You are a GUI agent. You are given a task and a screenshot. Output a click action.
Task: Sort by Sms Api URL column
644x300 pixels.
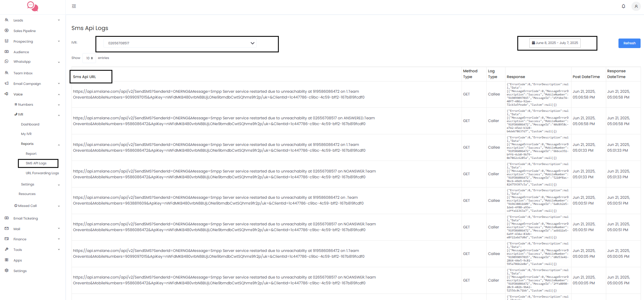click(x=84, y=77)
